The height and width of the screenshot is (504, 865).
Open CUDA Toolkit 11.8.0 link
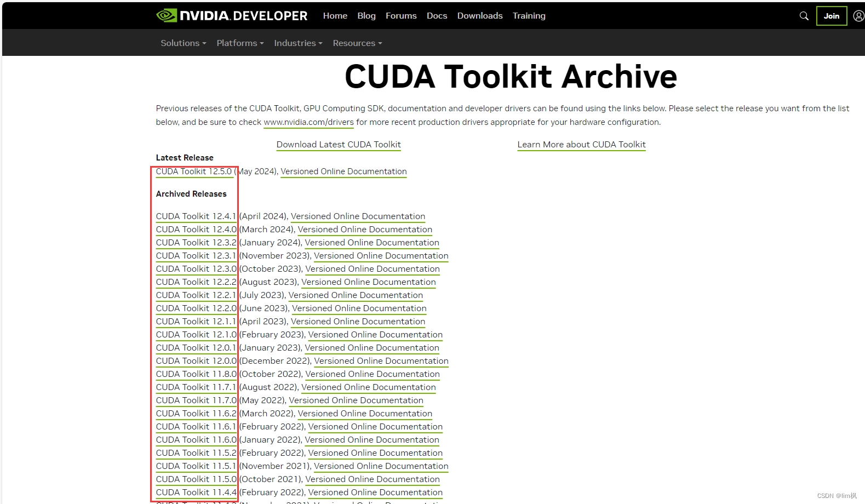tap(196, 374)
